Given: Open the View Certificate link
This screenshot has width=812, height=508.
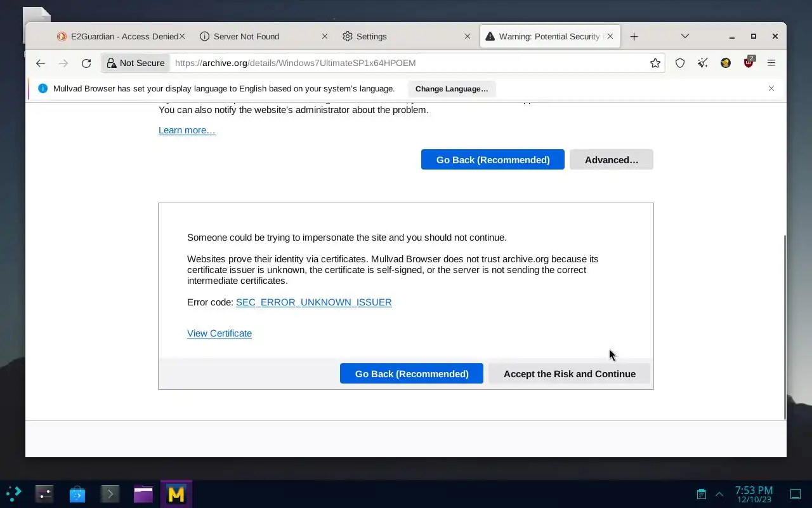Looking at the screenshot, I should click(219, 333).
